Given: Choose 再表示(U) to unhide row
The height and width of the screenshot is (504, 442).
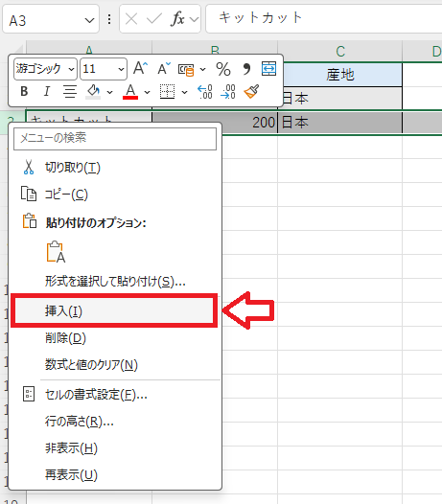Looking at the screenshot, I should 115,474.
